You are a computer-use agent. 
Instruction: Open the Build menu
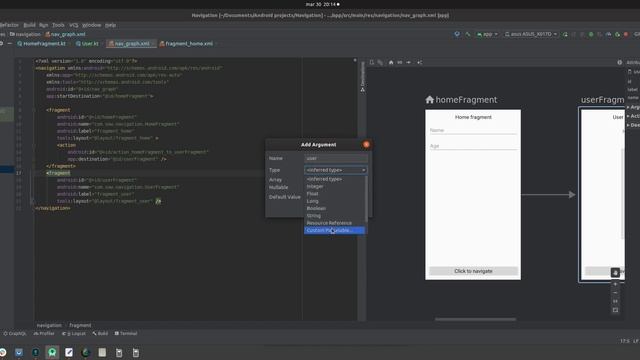29,25
